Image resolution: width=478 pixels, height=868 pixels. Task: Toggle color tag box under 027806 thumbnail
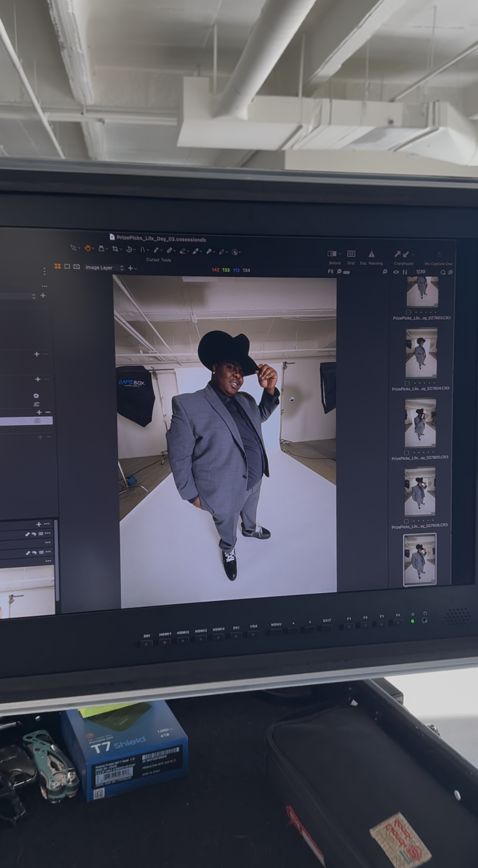[406, 521]
